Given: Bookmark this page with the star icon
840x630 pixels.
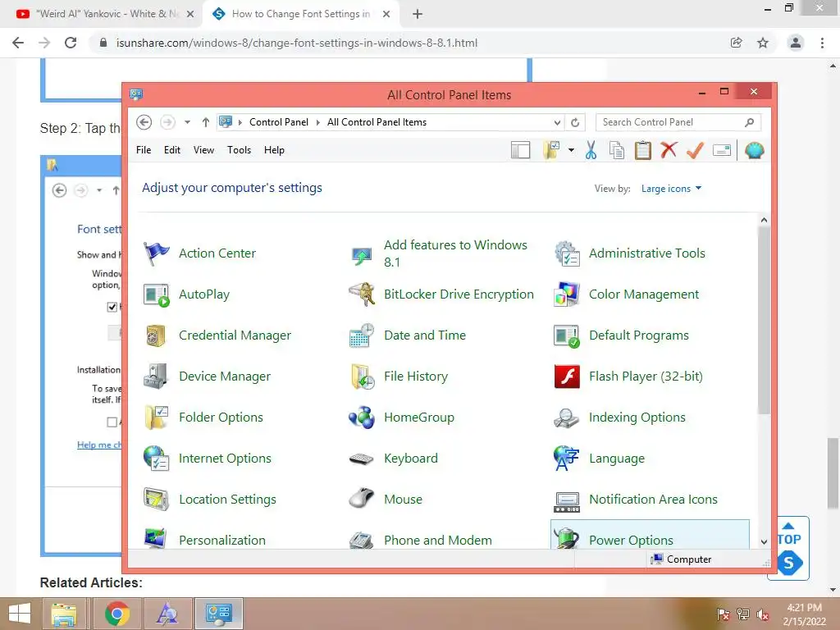Looking at the screenshot, I should 763,43.
